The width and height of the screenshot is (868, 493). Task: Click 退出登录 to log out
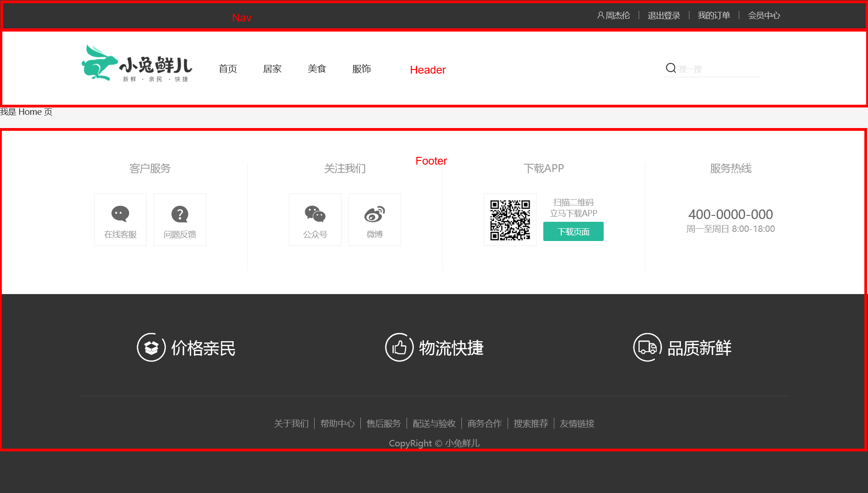(664, 16)
